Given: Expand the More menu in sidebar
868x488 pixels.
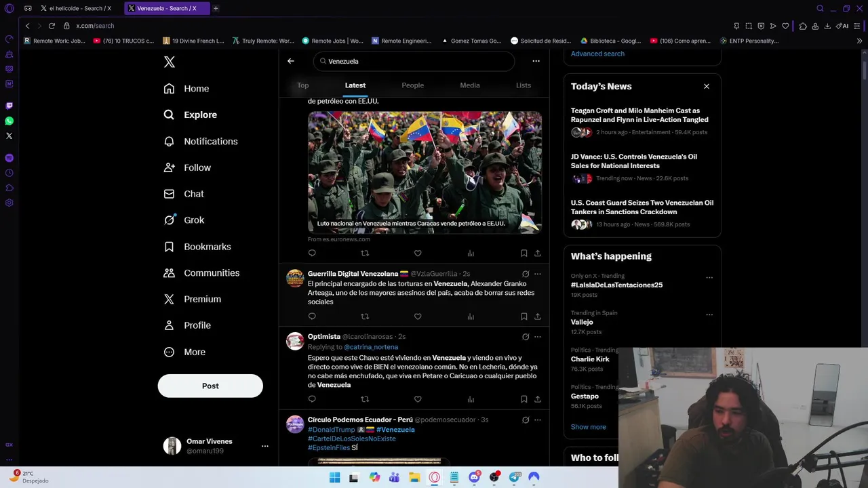Looking at the screenshot, I should [x=184, y=352].
